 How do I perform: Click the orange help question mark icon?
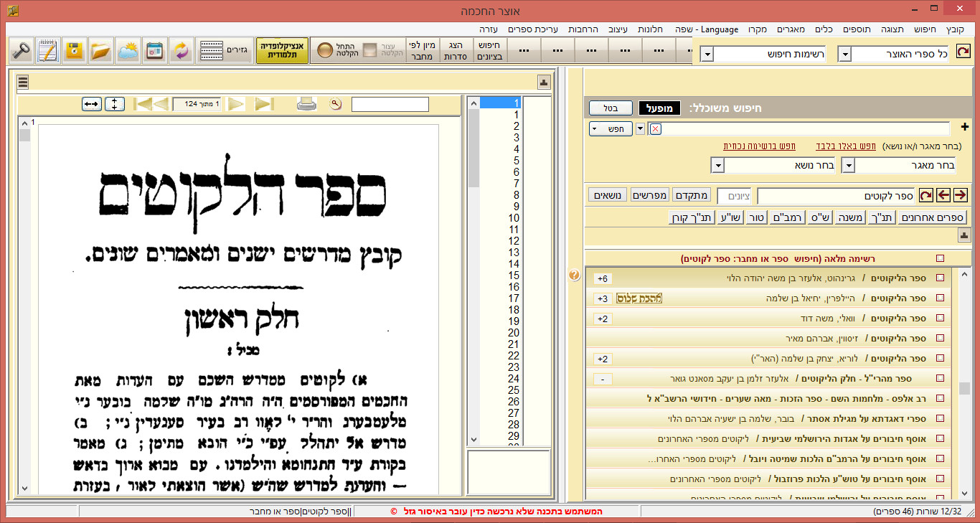click(x=574, y=275)
